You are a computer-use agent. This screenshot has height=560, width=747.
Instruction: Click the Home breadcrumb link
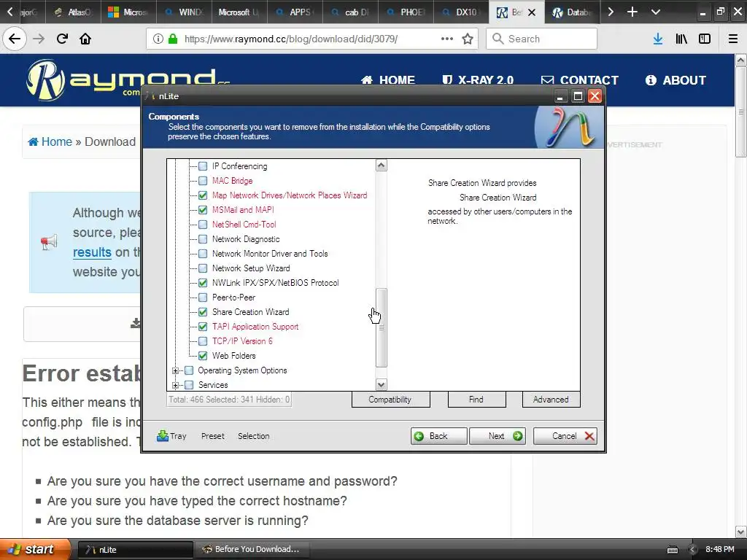click(50, 142)
